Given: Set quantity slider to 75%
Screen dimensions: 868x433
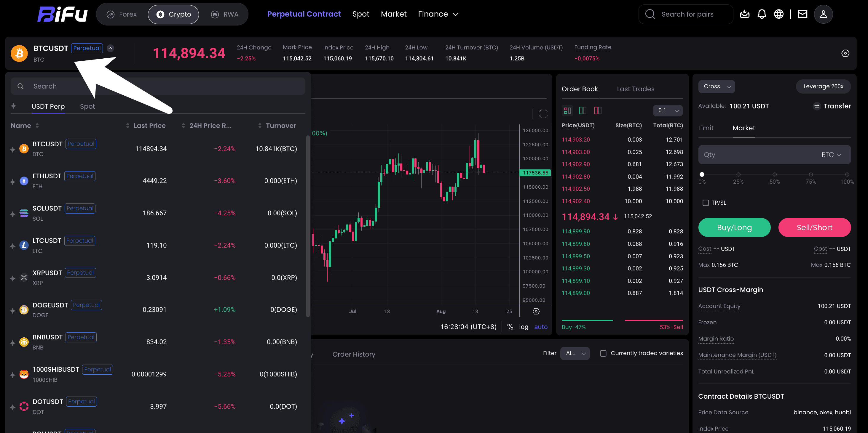Looking at the screenshot, I should [811, 174].
